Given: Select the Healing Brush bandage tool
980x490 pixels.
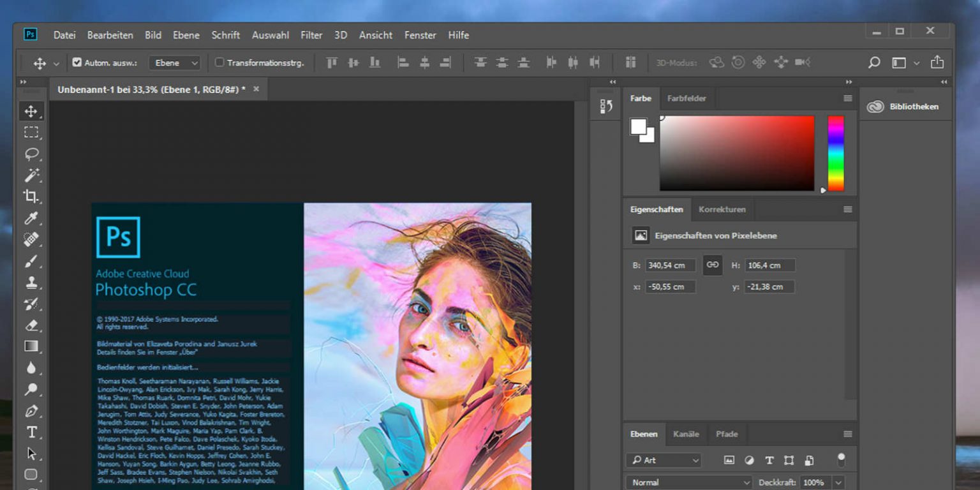Looking at the screenshot, I should [31, 239].
